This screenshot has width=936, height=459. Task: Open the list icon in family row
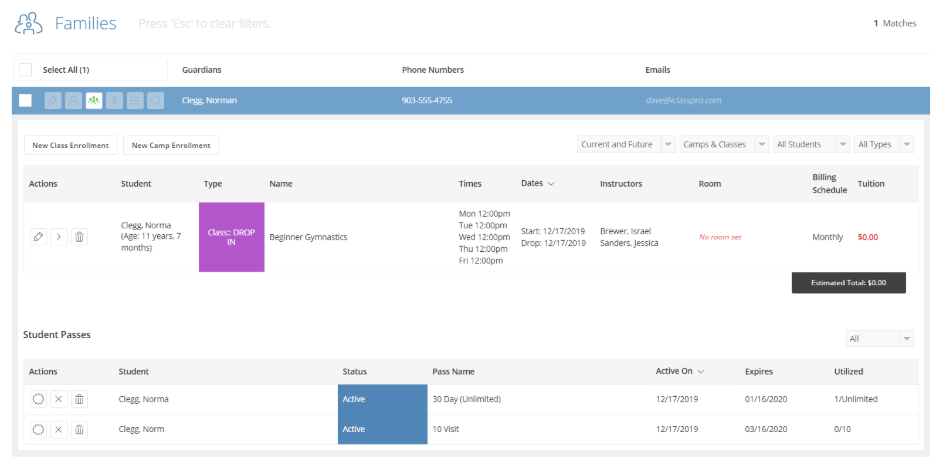pos(135,101)
